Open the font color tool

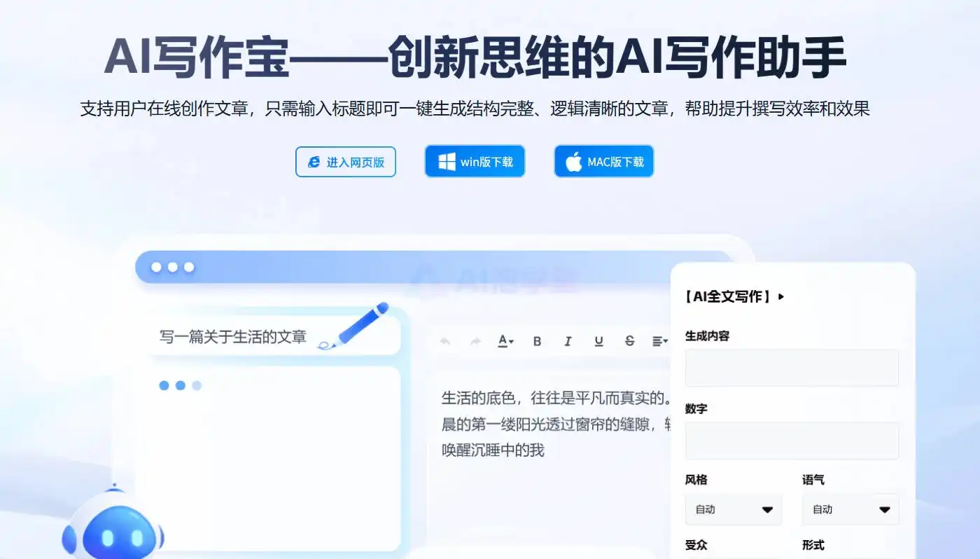click(x=505, y=341)
